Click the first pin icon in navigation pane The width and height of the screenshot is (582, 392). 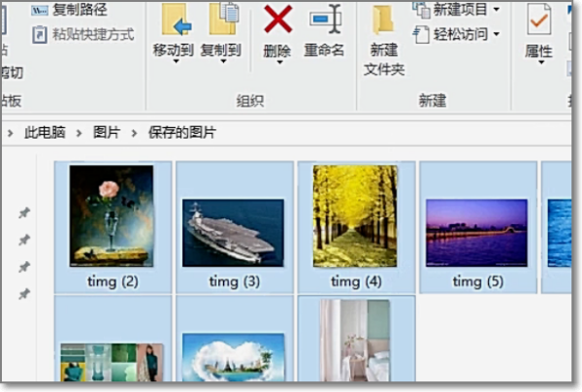click(x=24, y=212)
